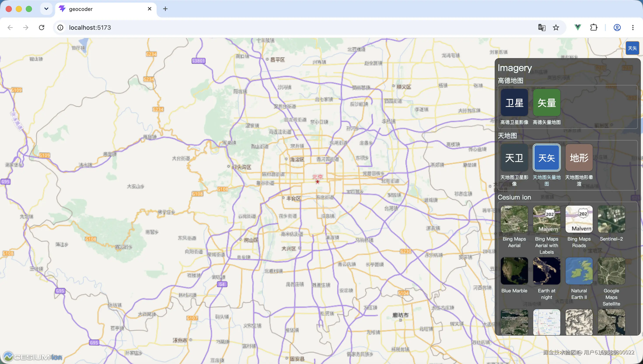Collapse the Cesium ion imagery section
The width and height of the screenshot is (643, 364).
pyautogui.click(x=514, y=197)
